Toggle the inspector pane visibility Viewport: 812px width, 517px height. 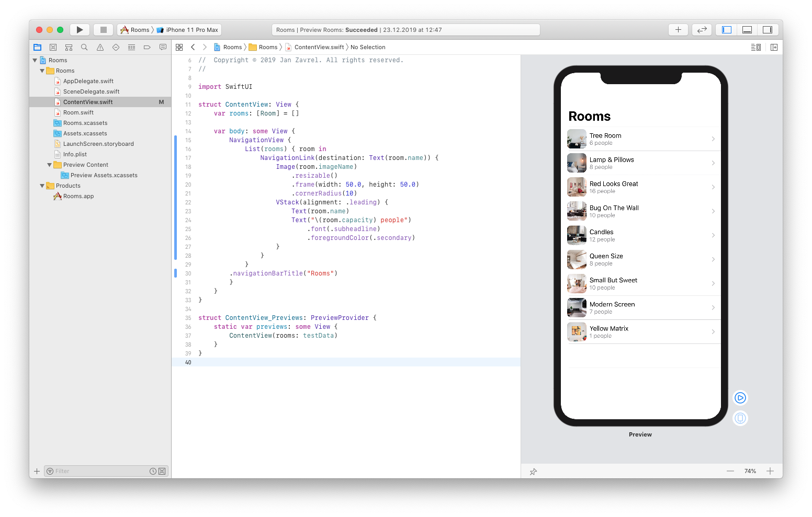(x=768, y=29)
